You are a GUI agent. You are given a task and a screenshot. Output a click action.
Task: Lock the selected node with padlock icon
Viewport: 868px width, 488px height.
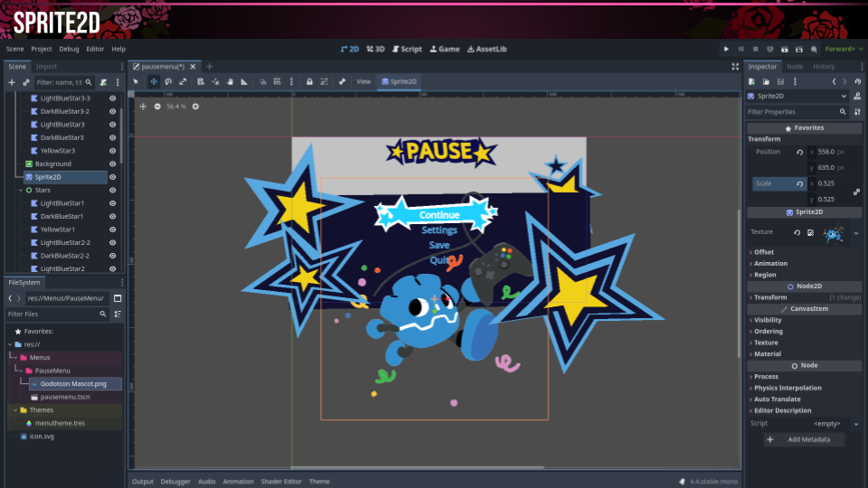point(309,82)
